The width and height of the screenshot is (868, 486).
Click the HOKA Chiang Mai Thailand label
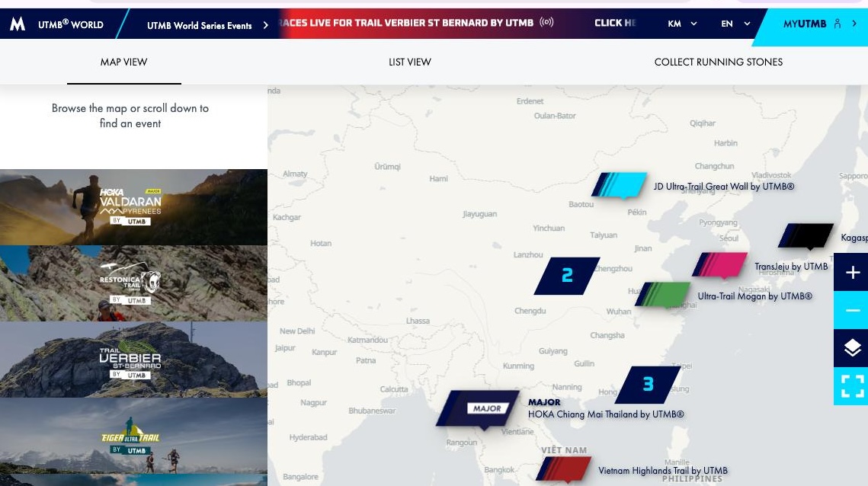(x=606, y=414)
